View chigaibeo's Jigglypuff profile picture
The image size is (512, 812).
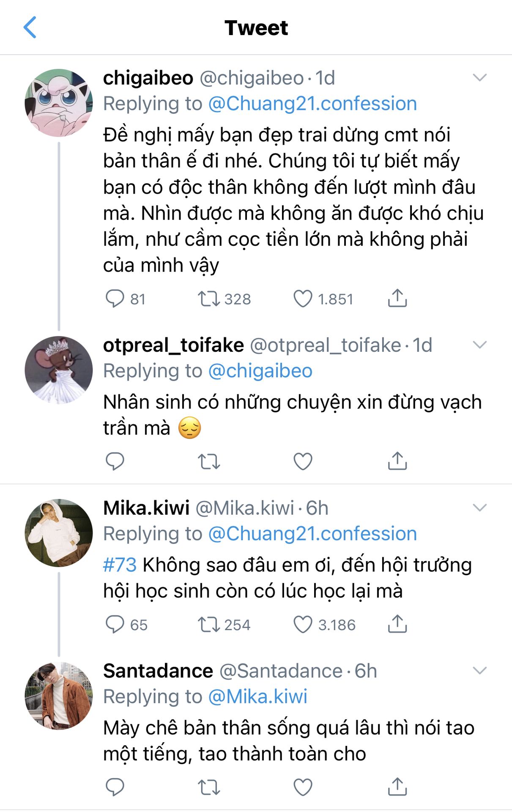[x=59, y=103]
